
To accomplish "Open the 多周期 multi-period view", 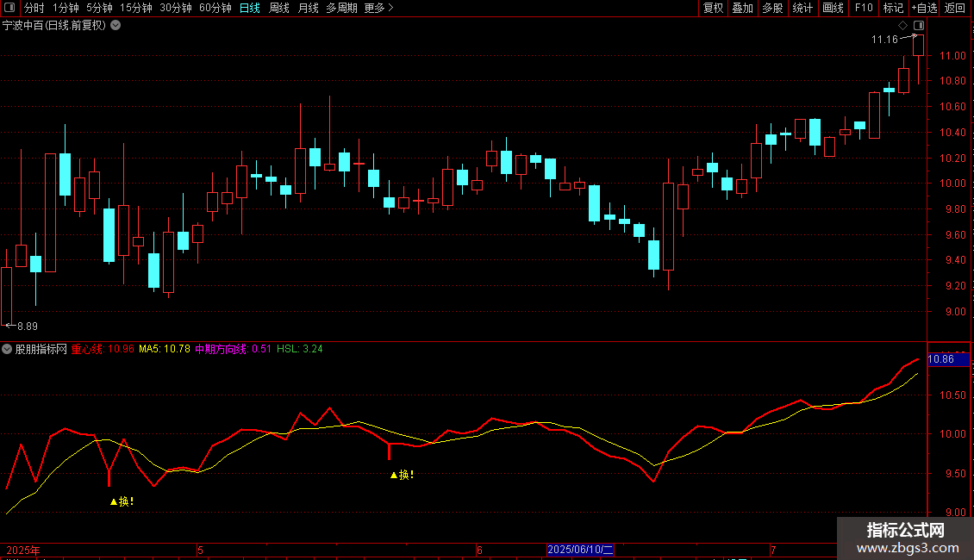I will point(341,8).
